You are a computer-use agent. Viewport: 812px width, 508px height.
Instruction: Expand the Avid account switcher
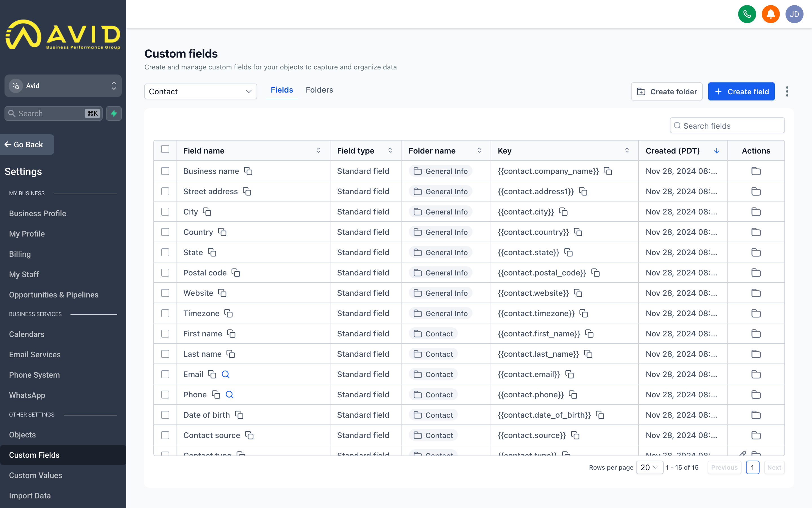[63, 86]
